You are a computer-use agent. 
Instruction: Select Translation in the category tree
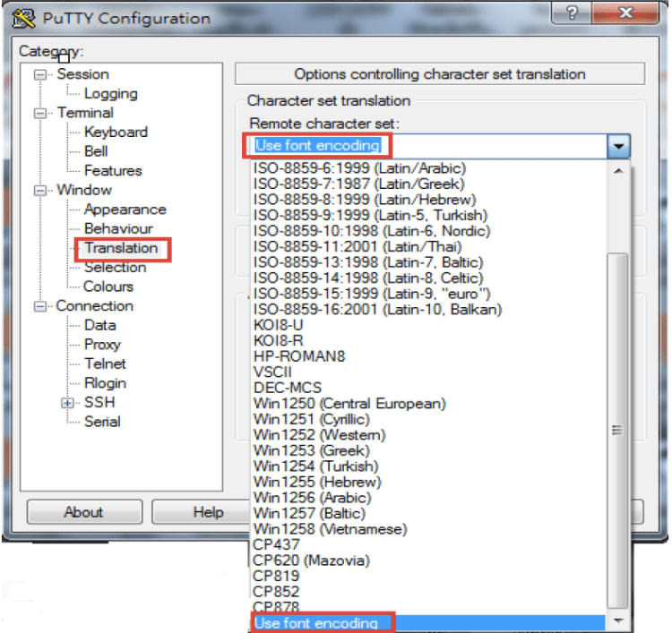tap(121, 248)
